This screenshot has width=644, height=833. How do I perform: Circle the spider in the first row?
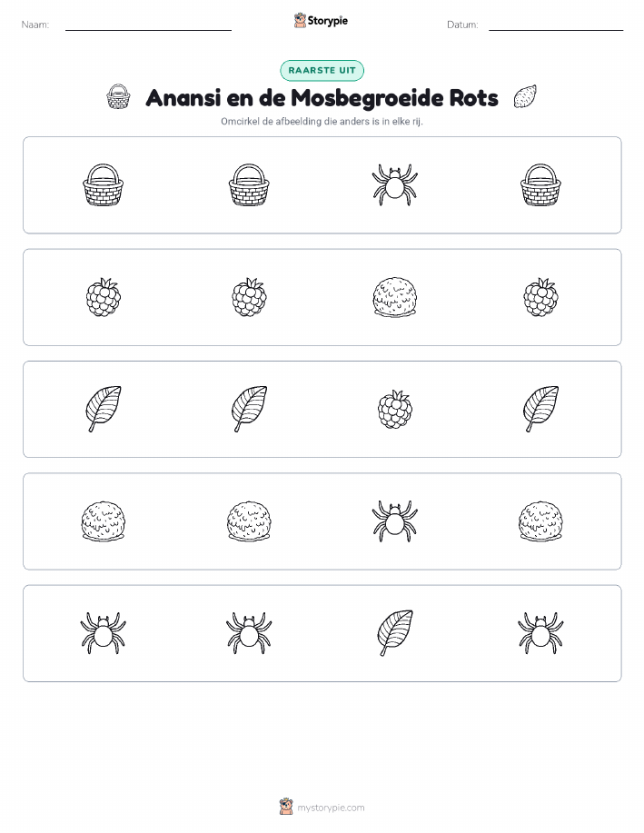(x=395, y=185)
